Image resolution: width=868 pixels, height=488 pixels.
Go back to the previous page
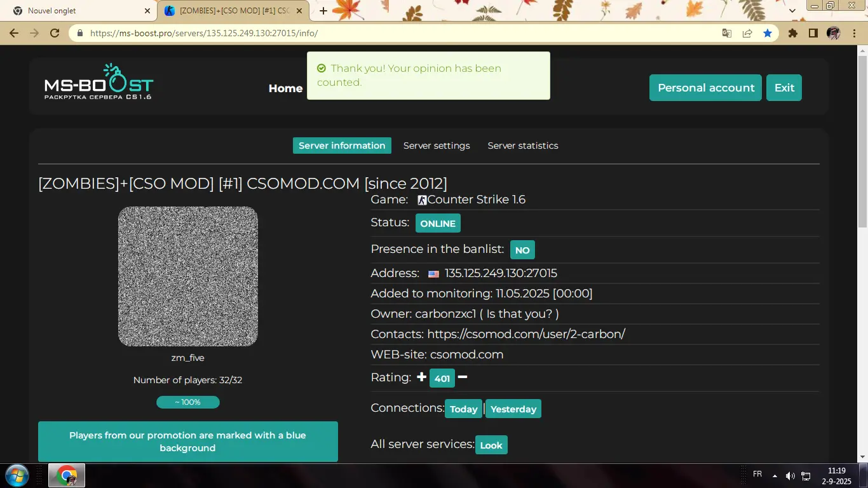pos(14,33)
